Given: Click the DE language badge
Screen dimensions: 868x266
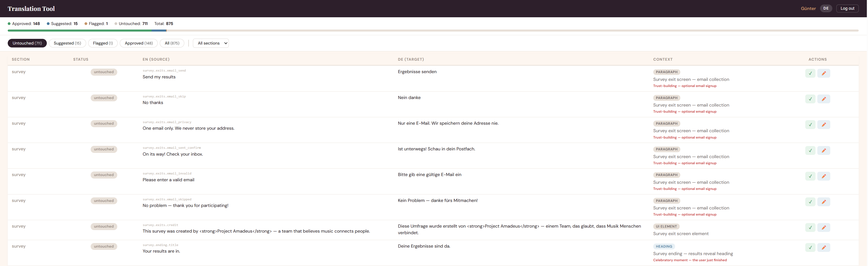Looking at the screenshot, I should 826,8.
